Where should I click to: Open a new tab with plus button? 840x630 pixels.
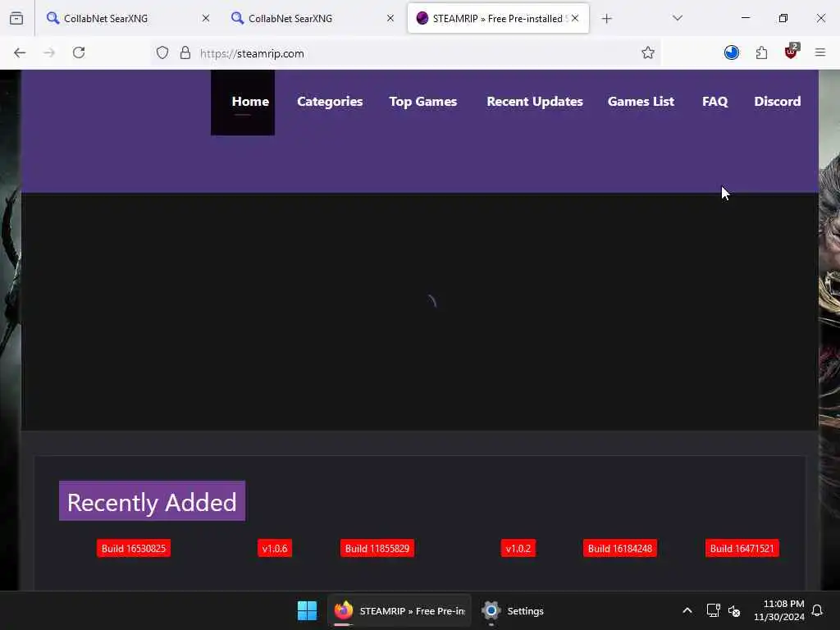(606, 19)
